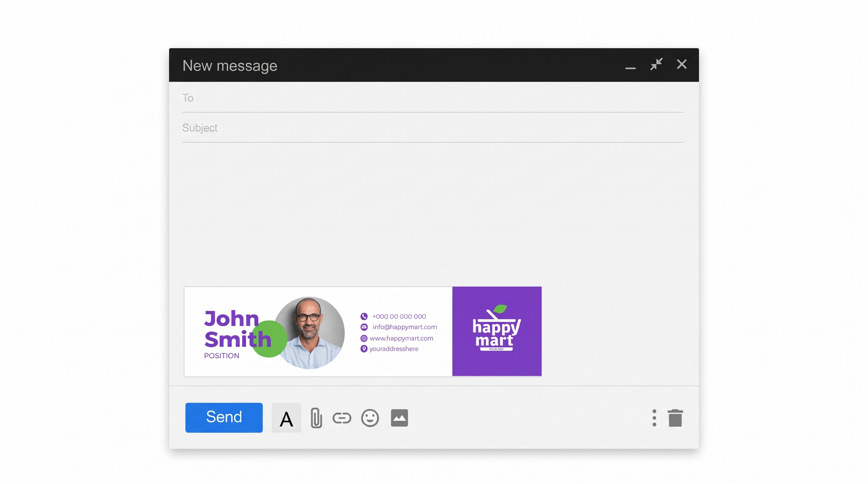
Task: Click the New message title text
Action: point(230,66)
